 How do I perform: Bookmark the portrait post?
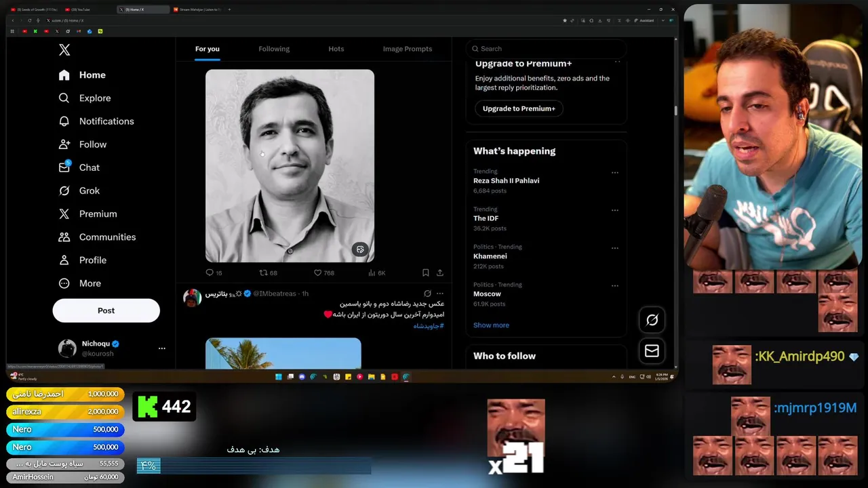[x=426, y=273]
